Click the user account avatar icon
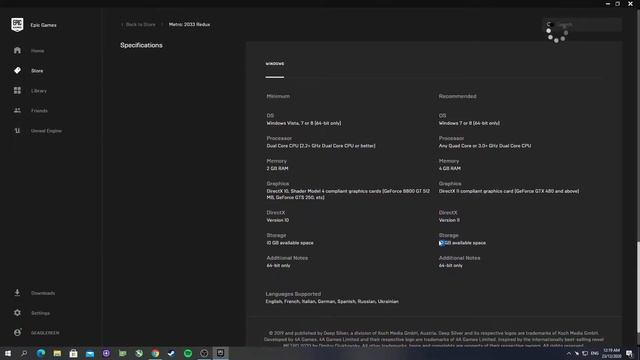The height and width of the screenshot is (360, 640). click(17, 333)
